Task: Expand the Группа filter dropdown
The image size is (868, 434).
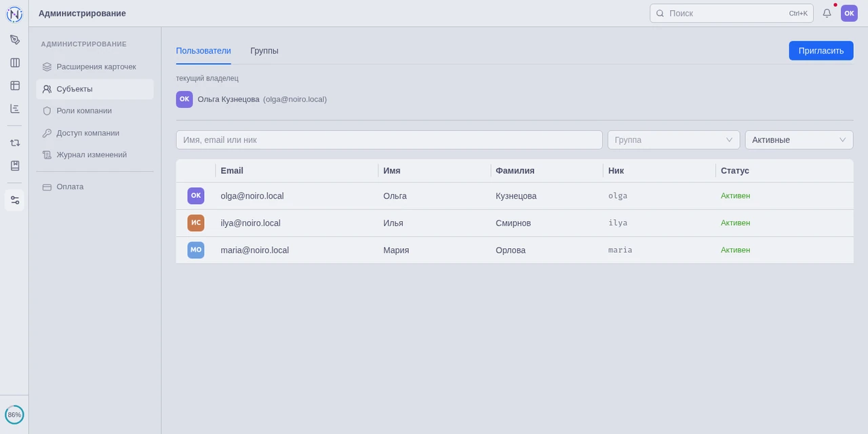Action: [x=673, y=140]
